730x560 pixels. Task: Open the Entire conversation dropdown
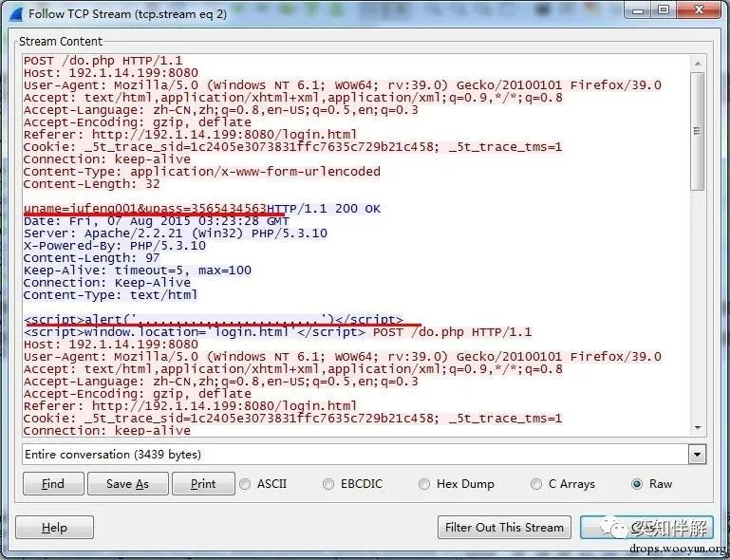697,455
